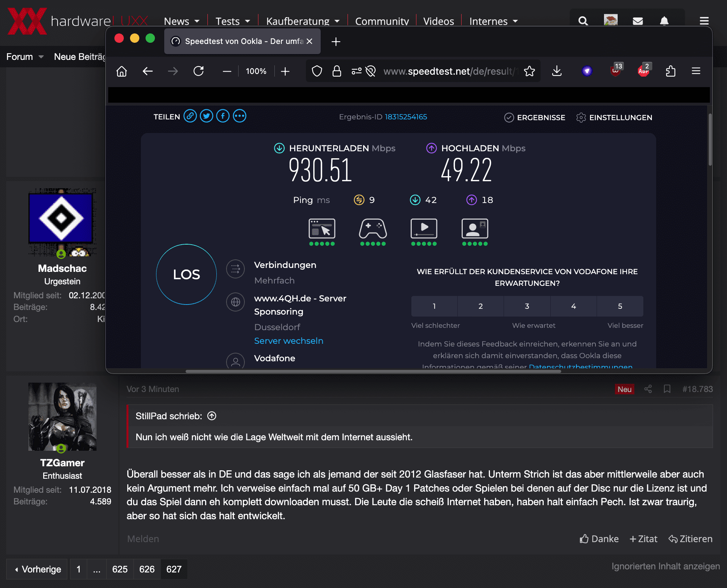Zoom out using the minus icon

click(x=227, y=71)
